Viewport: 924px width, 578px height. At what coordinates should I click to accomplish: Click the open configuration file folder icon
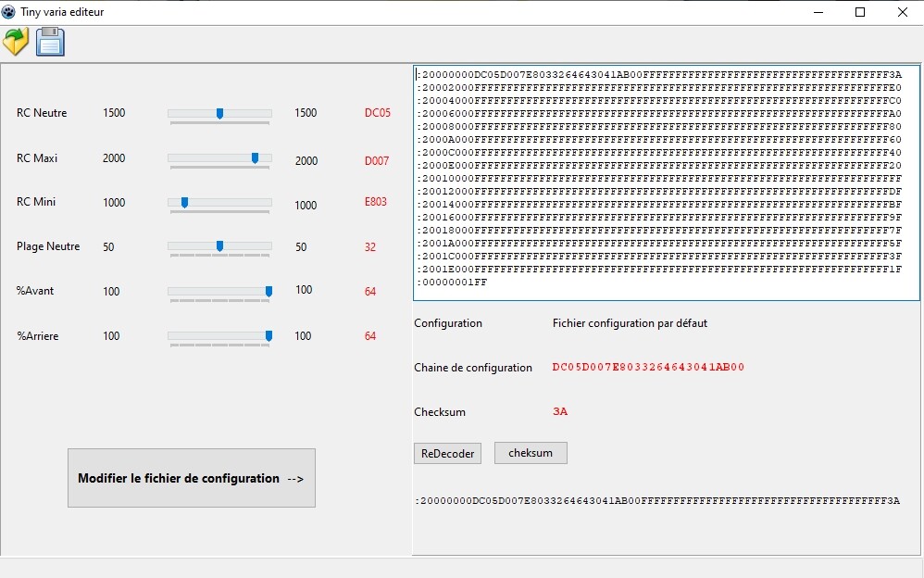[16, 42]
